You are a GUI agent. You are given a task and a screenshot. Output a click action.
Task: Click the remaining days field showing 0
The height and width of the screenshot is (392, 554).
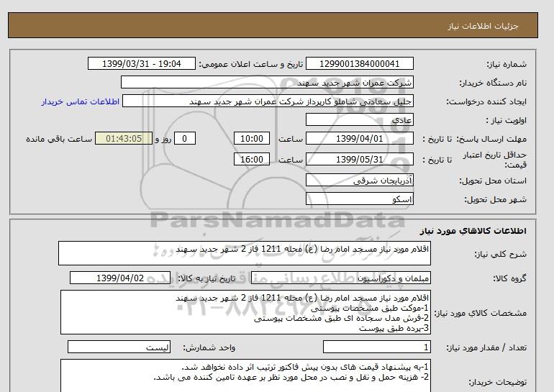[x=184, y=138]
